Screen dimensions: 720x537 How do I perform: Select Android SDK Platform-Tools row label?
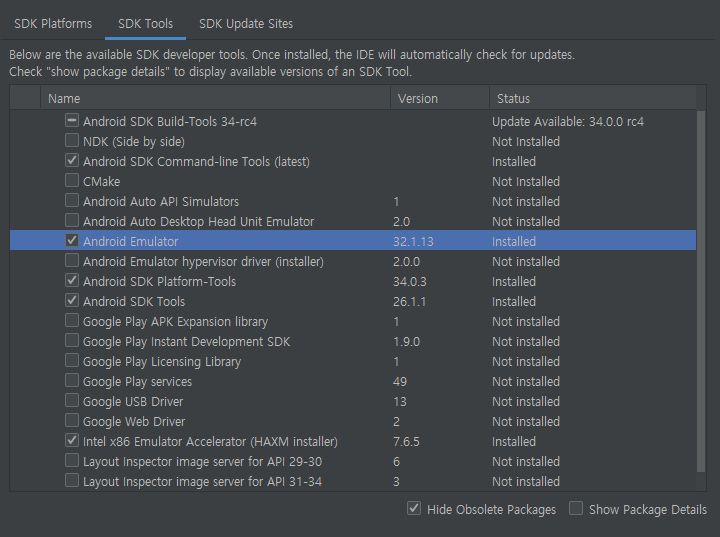point(159,282)
